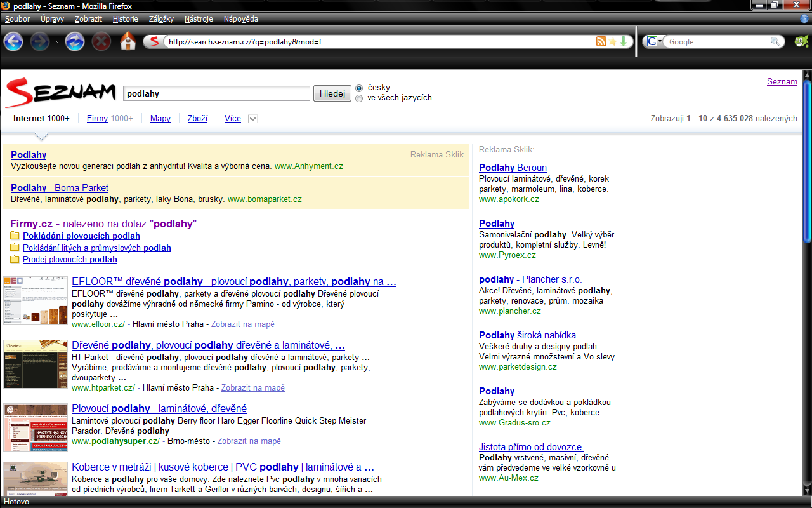The height and width of the screenshot is (508, 812).
Task: Expand the dropdown arrow next to Více
Action: point(252,119)
